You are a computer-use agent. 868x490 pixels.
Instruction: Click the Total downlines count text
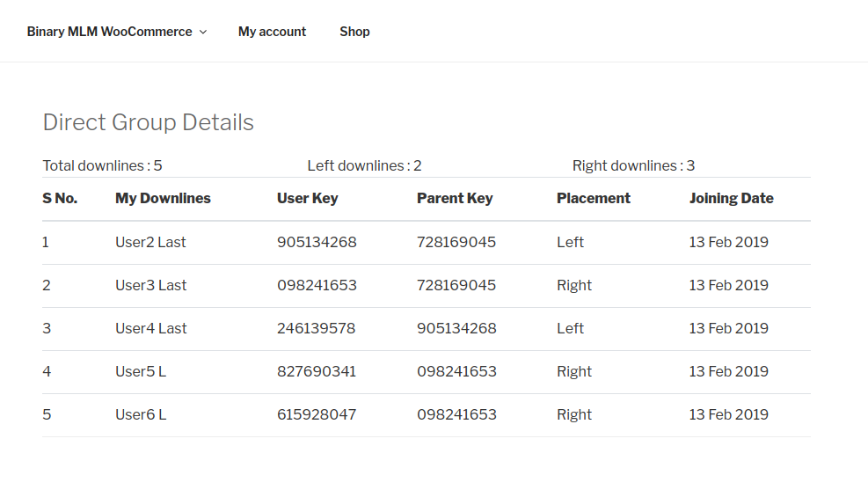coord(102,165)
